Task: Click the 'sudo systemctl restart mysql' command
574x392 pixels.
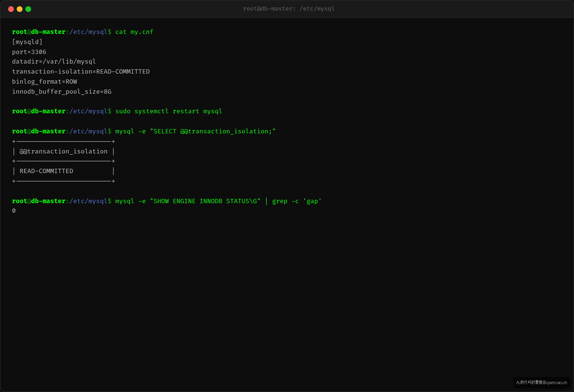Action: 169,111
